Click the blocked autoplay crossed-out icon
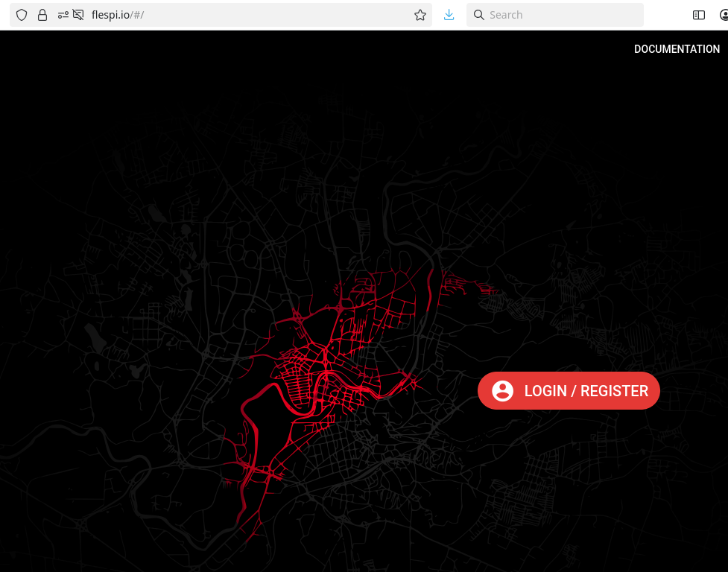This screenshot has width=728, height=572. [x=78, y=15]
